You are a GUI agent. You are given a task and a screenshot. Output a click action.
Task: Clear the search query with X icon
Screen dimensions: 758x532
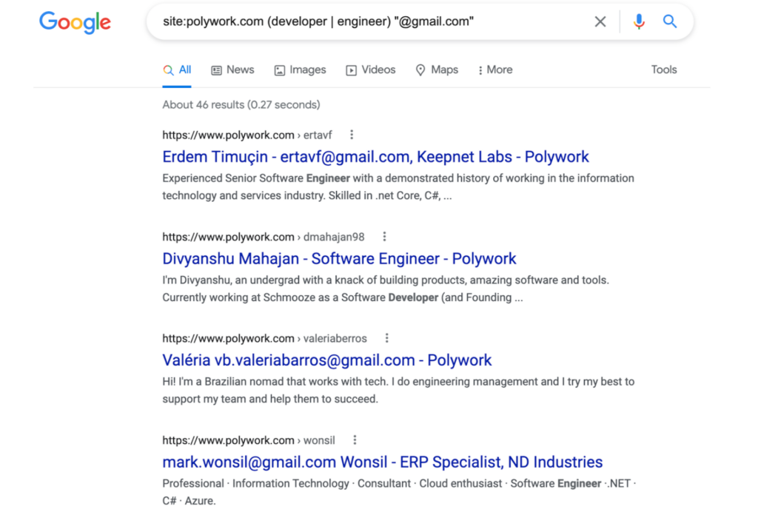point(600,21)
